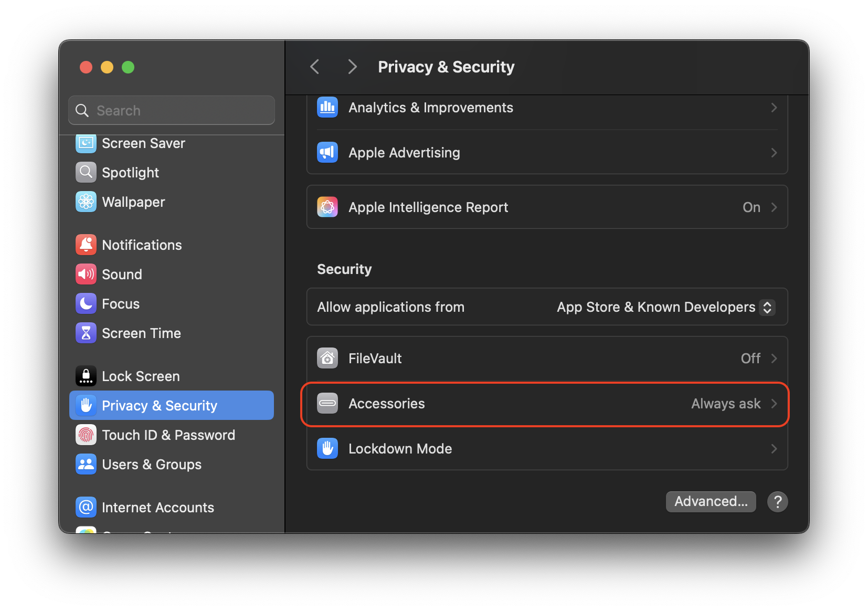Screen dimensions: 868x611
Task: Go back with the left arrow
Action: [315, 67]
